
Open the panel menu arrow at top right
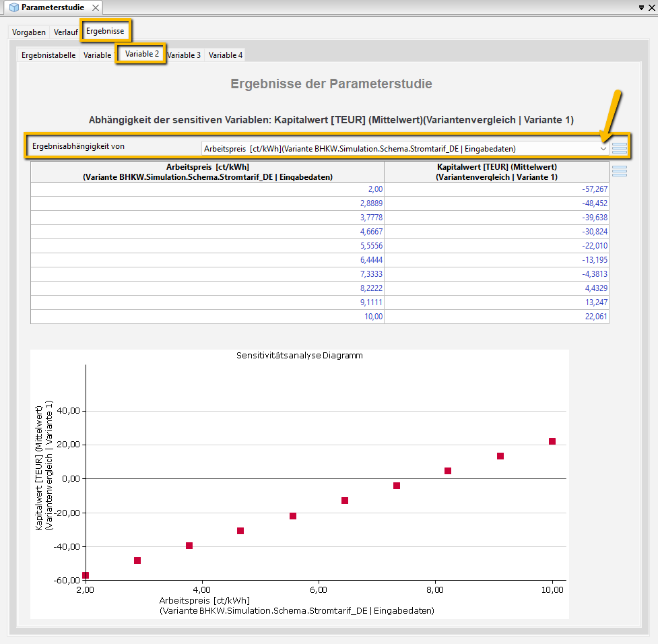pos(640,7)
